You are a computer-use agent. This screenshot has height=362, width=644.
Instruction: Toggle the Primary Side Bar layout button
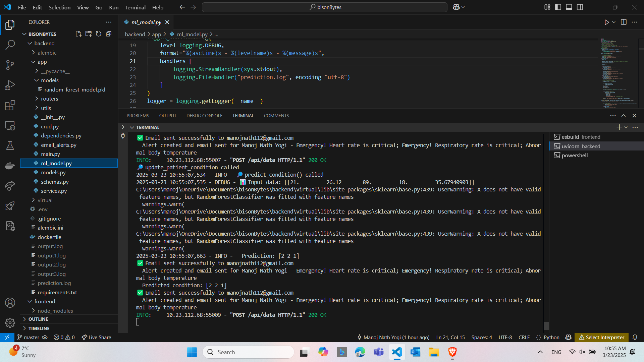[558, 7]
